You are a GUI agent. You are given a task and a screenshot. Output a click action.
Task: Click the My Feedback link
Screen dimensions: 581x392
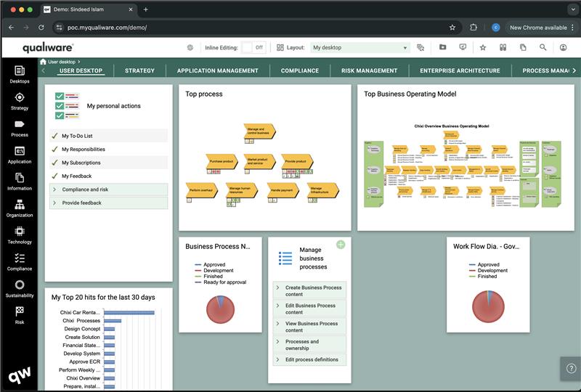(76, 176)
